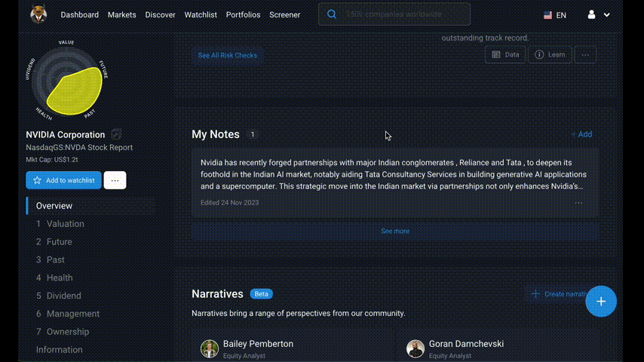Click the My Notes count badge
644x362 pixels.
[x=253, y=134]
